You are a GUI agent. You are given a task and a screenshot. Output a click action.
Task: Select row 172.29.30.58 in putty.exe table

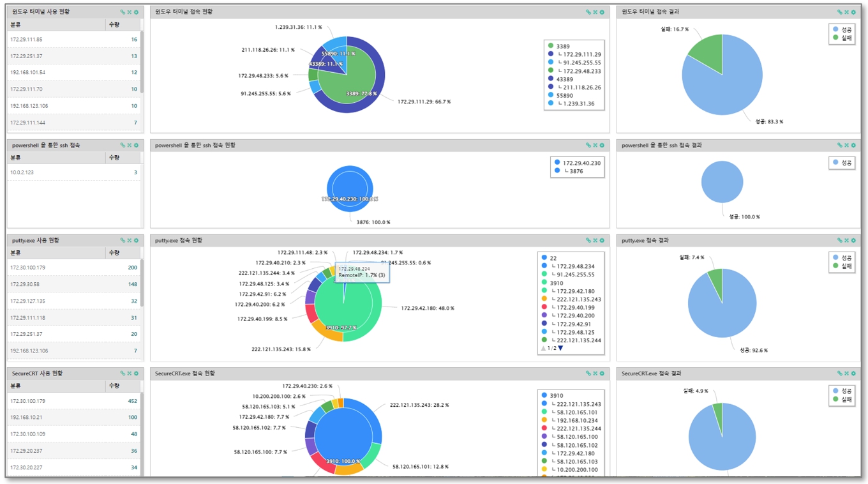point(74,284)
